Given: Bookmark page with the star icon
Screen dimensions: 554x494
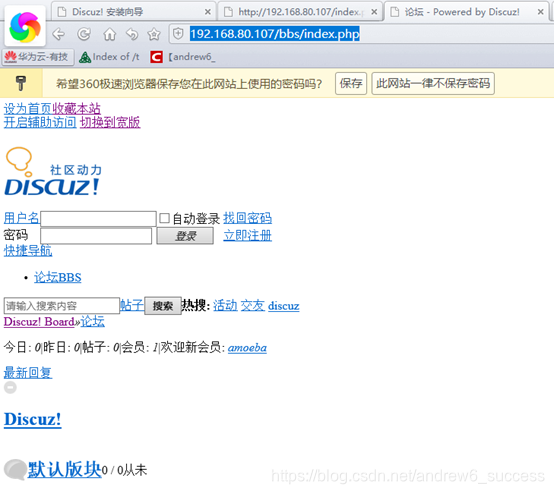Looking at the screenshot, I should 154,35.
